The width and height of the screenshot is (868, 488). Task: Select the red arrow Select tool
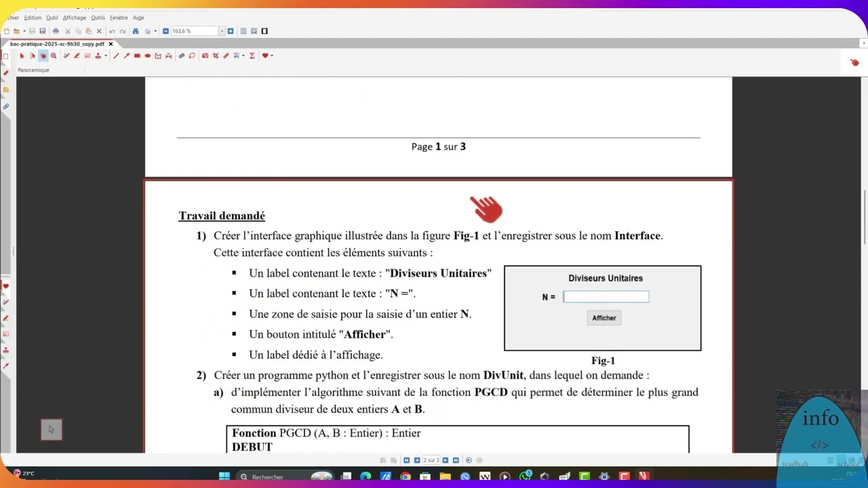[x=22, y=56]
